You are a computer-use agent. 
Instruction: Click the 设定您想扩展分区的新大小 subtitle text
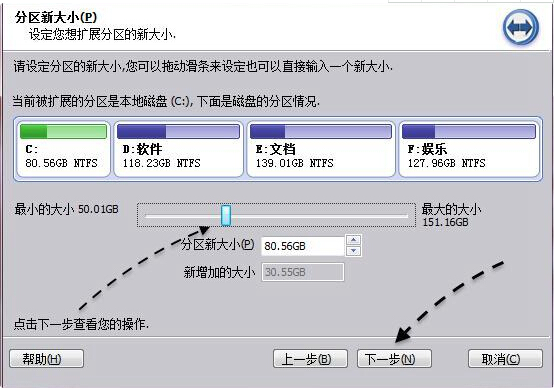[x=102, y=34]
